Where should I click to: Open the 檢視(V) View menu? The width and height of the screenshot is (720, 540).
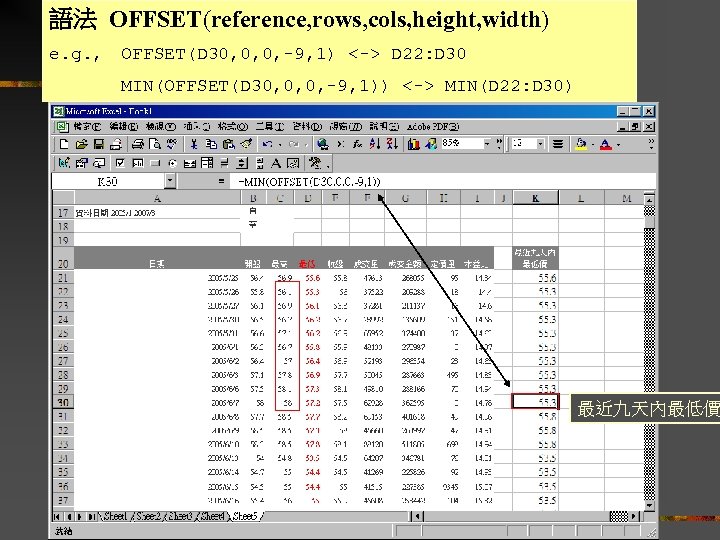point(161,127)
